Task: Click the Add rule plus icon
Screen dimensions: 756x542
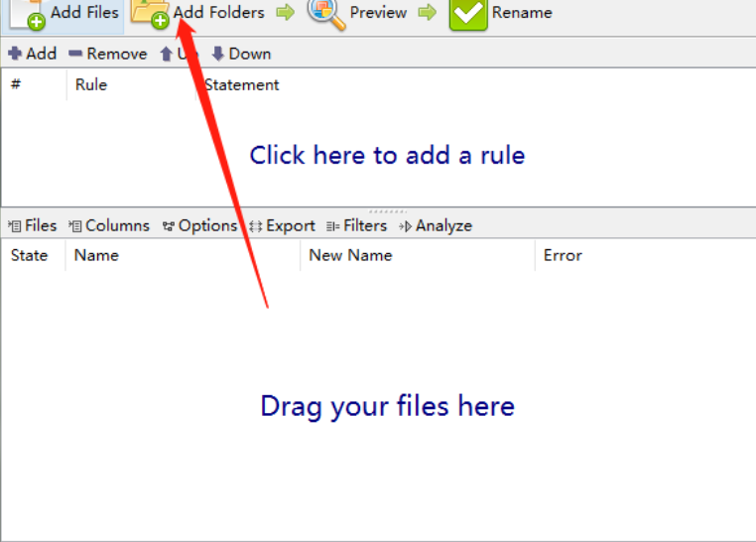Action: click(15, 54)
